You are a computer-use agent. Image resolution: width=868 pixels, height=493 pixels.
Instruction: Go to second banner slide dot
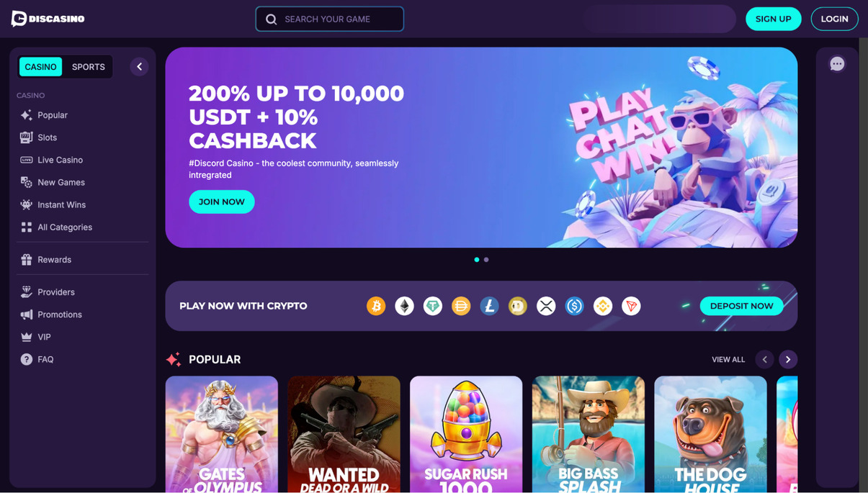(x=486, y=260)
